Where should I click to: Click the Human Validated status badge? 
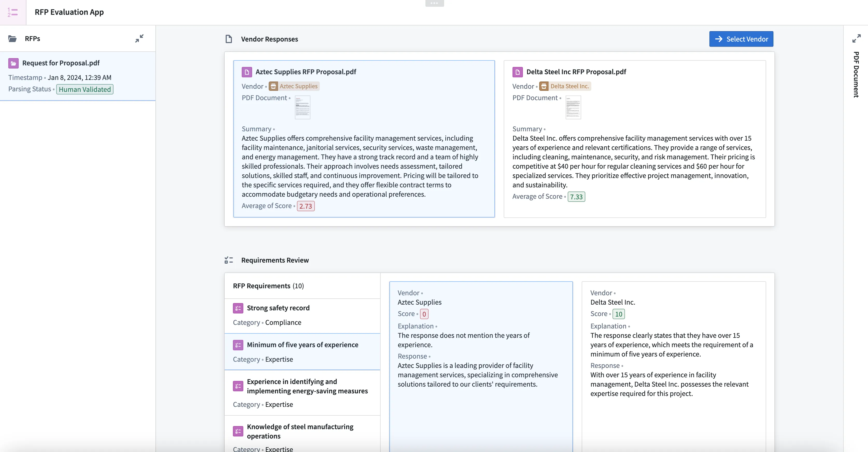[84, 89]
